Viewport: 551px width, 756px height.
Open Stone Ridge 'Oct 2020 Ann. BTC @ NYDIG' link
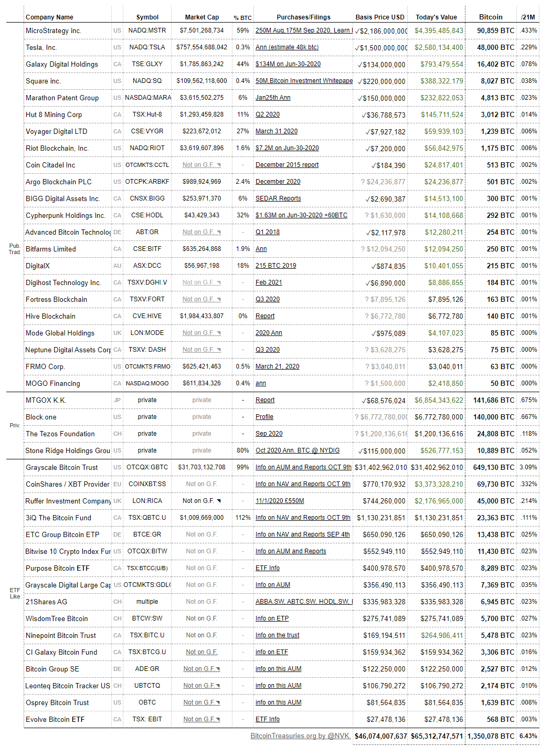[298, 450]
